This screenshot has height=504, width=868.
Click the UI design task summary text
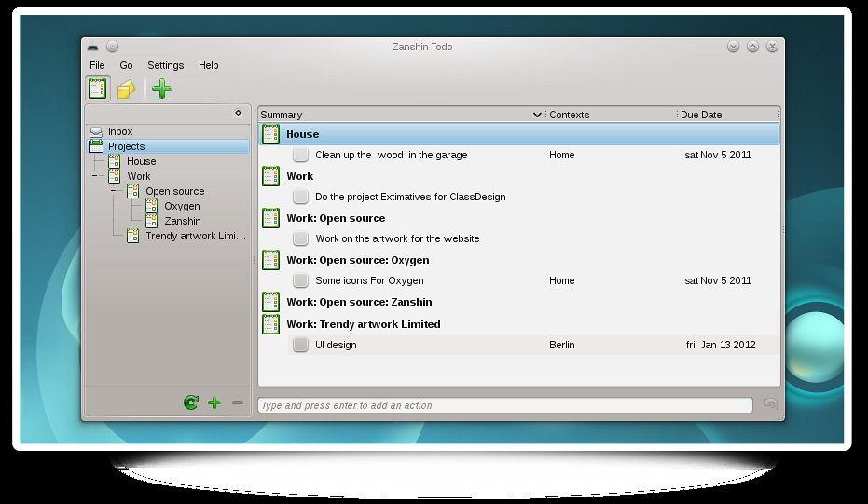[x=336, y=345]
